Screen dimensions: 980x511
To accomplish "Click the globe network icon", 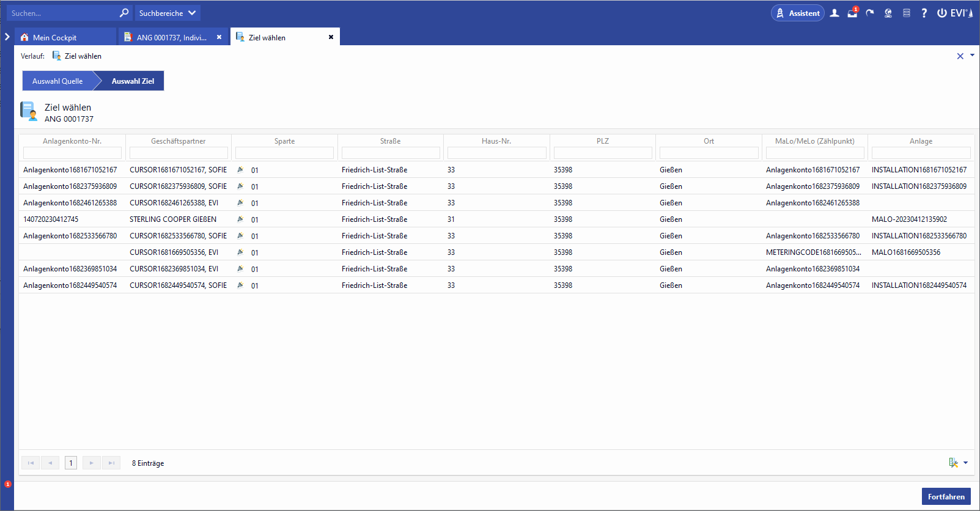I will (888, 13).
